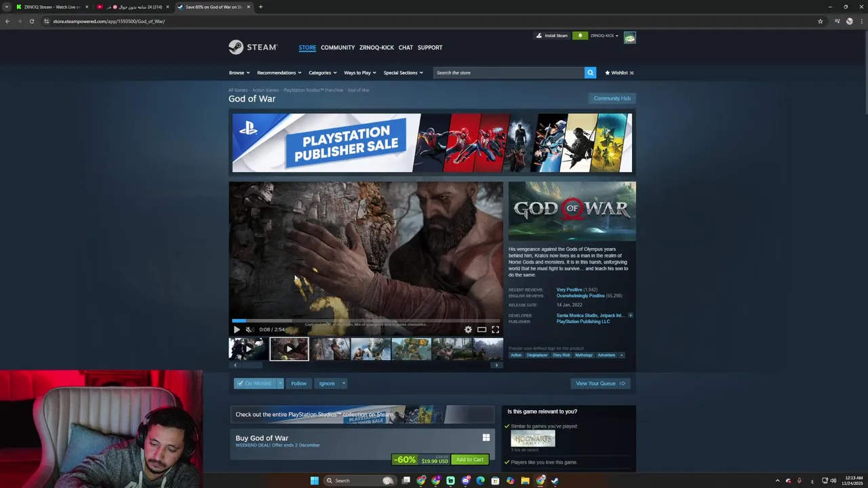This screenshot has height=488, width=868.
Task: Click the Windows platform icon in Buy God of War
Action: point(486,437)
